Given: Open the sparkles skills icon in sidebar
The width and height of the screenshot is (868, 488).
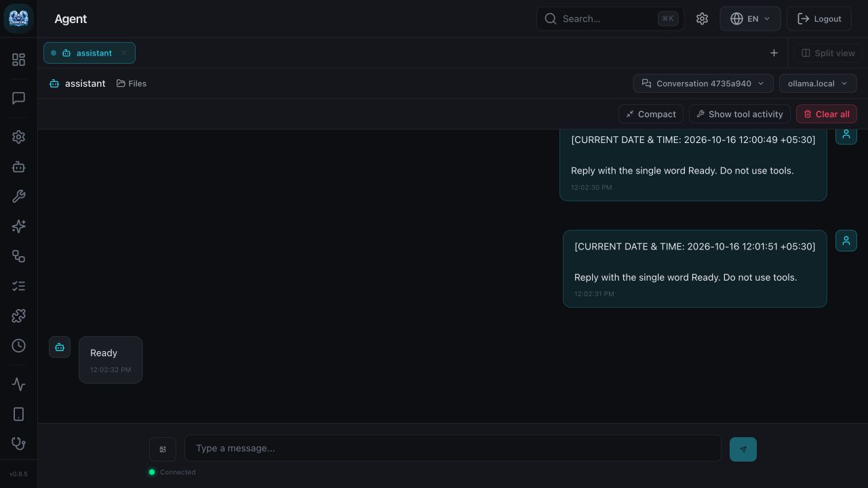Looking at the screenshot, I should 18,226.
